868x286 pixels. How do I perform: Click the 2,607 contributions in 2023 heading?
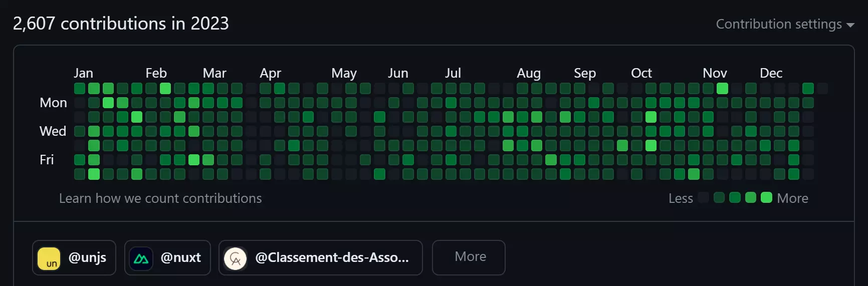click(x=121, y=24)
